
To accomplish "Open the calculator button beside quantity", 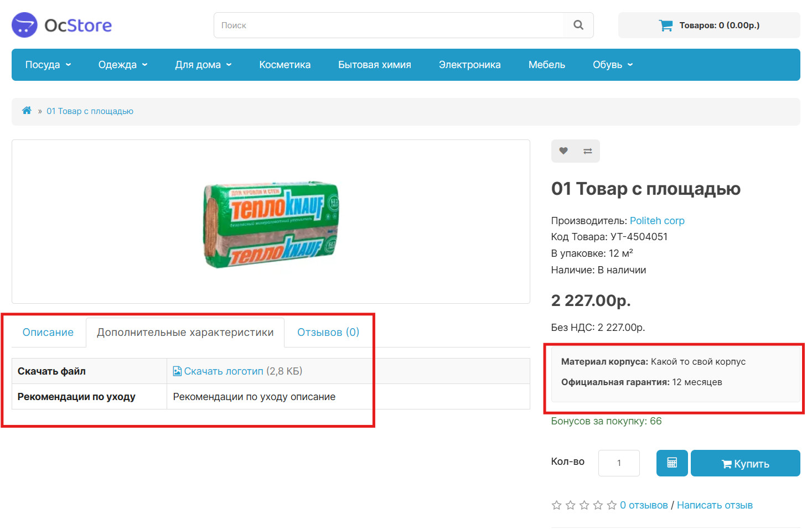I will point(672,463).
